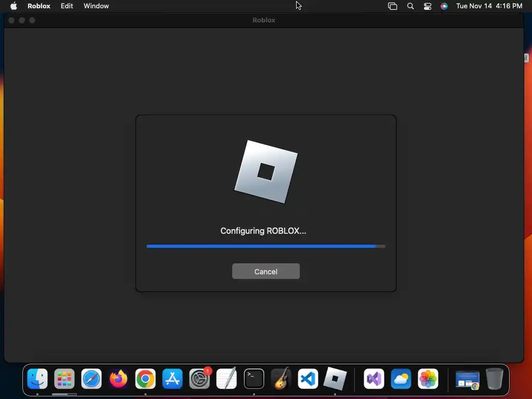The height and width of the screenshot is (399, 532).
Task: Open Control Center in menu bar
Action: pos(428,6)
